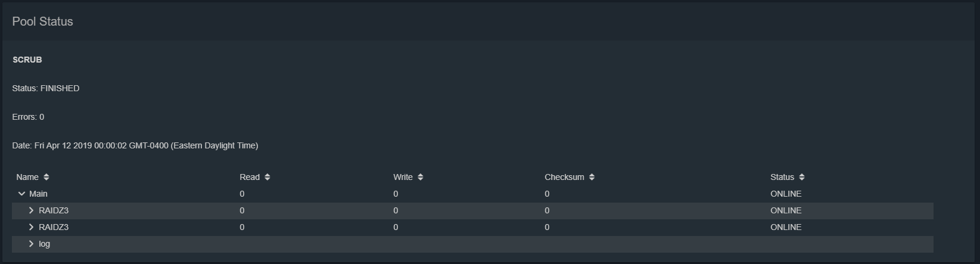Click the scrub Date text line
980x264 pixels.
pyautogui.click(x=135, y=145)
